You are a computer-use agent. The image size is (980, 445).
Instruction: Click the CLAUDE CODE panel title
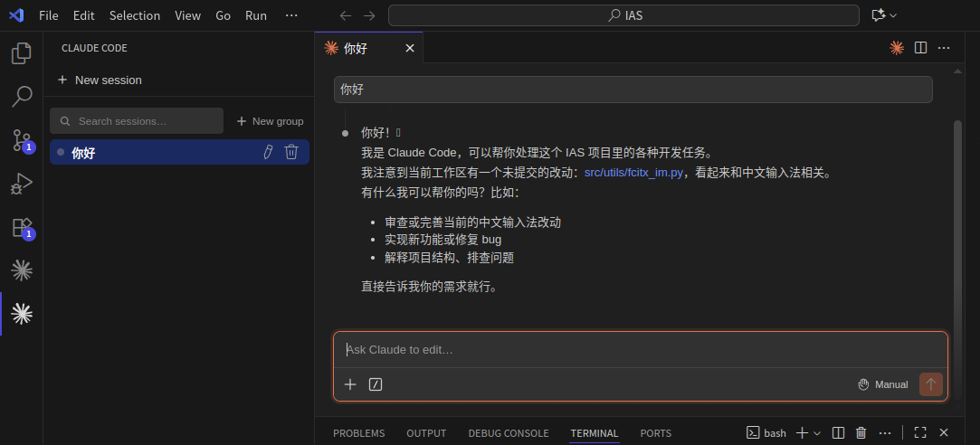coord(94,48)
